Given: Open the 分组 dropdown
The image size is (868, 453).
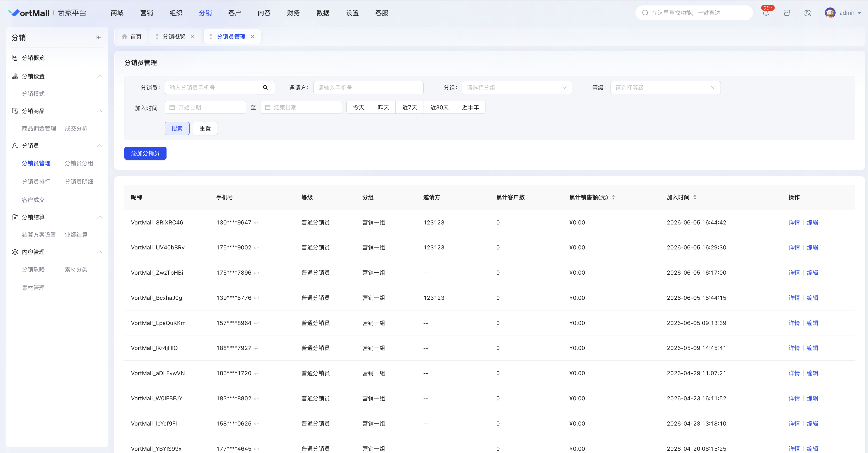Looking at the screenshot, I should click(517, 88).
